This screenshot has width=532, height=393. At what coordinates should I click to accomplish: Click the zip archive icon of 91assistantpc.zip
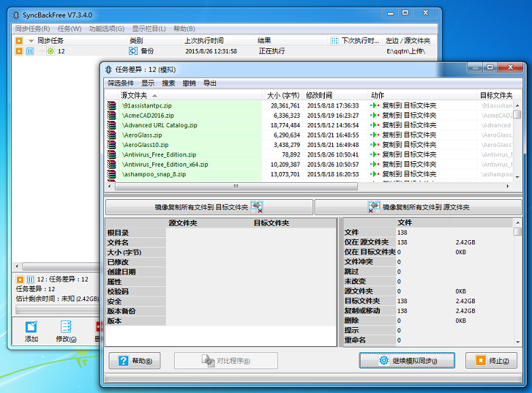point(111,105)
